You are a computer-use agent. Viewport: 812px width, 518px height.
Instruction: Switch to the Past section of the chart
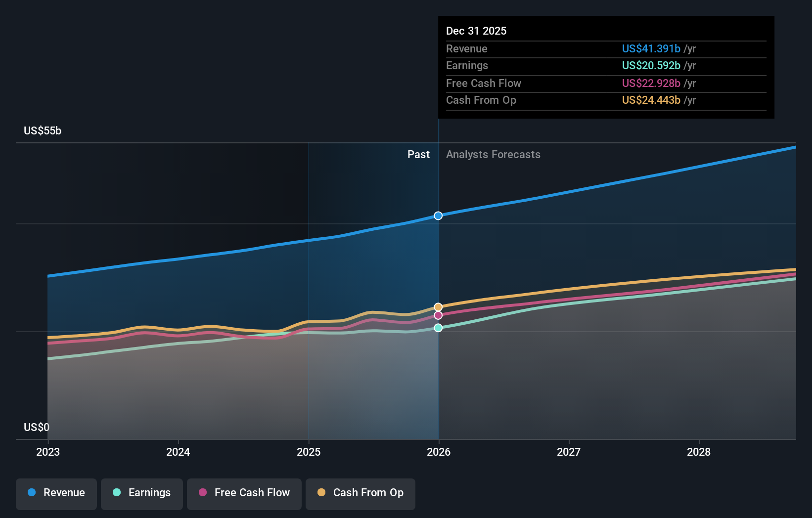pos(419,154)
